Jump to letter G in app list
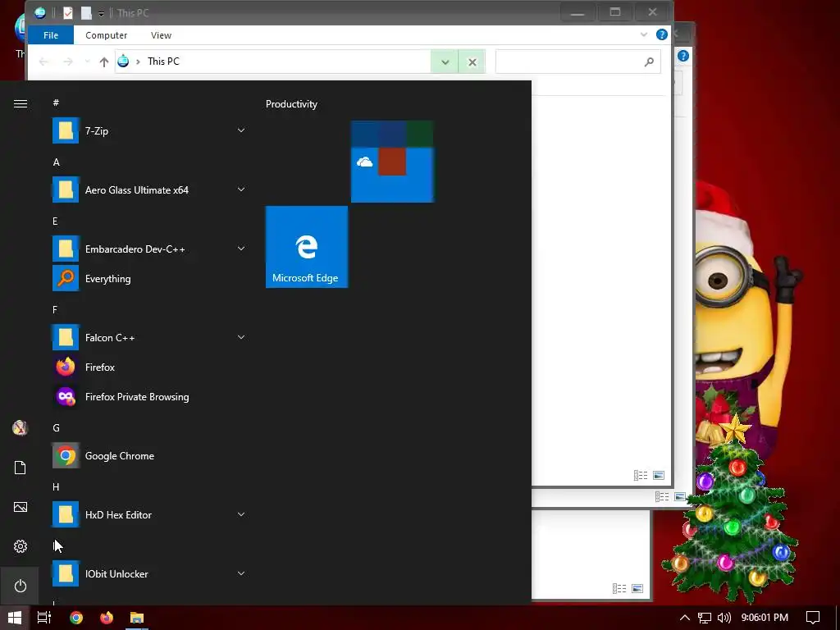The height and width of the screenshot is (630, 840). pyautogui.click(x=57, y=427)
